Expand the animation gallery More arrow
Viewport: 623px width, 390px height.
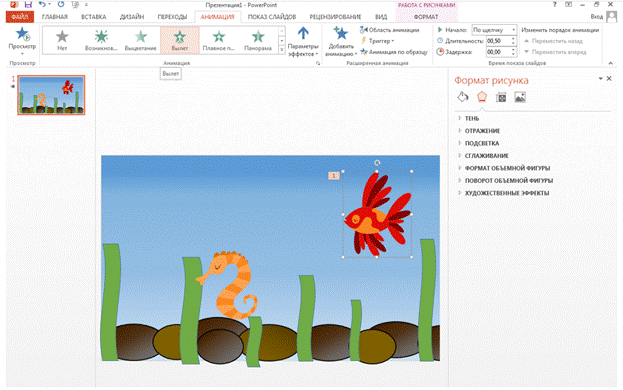(282, 50)
